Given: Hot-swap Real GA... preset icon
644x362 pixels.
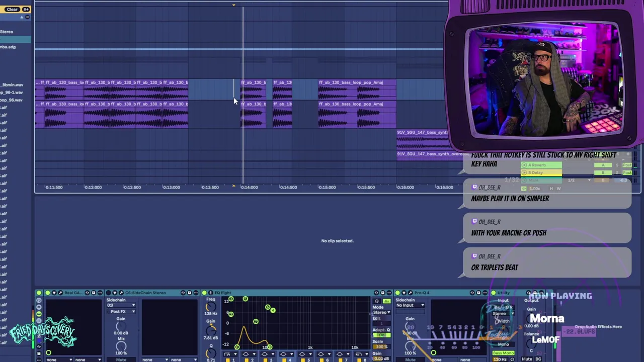Looking at the screenshot, I should click(x=87, y=293).
